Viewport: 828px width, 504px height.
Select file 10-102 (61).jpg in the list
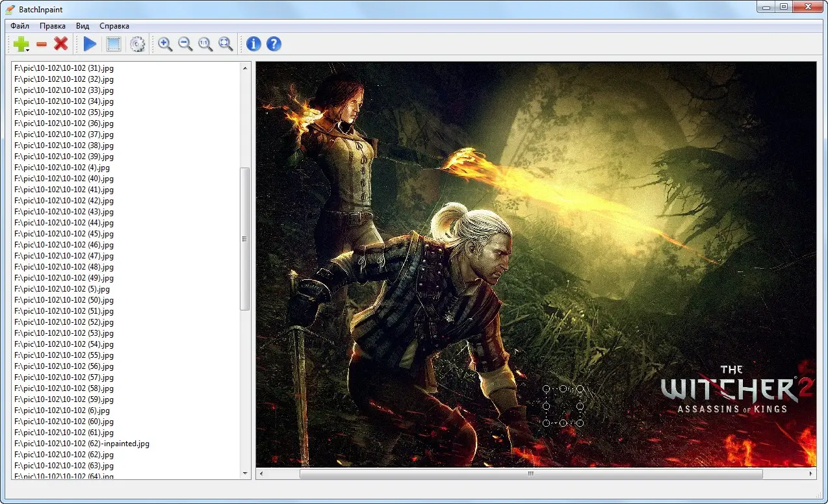click(64, 433)
